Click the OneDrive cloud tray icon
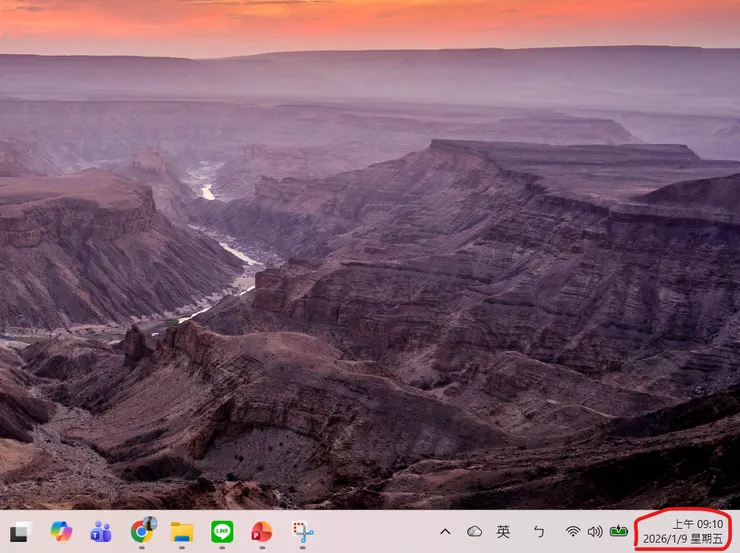The image size is (740, 553). 474,532
